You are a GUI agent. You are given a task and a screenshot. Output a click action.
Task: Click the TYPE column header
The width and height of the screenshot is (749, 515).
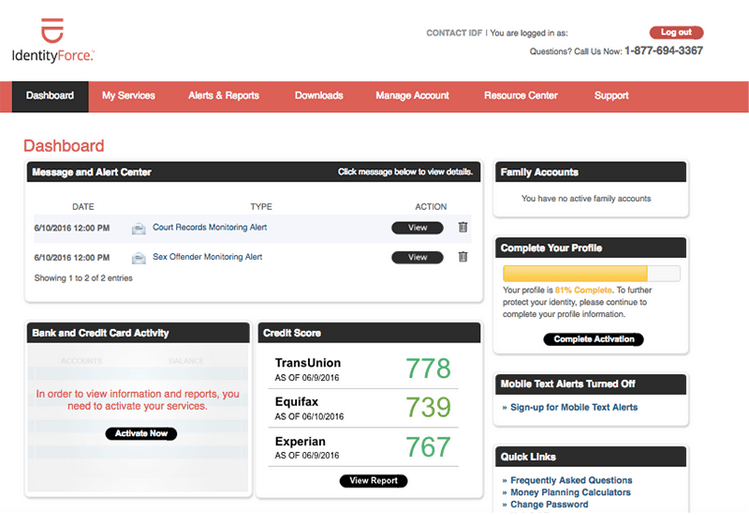coord(261,207)
